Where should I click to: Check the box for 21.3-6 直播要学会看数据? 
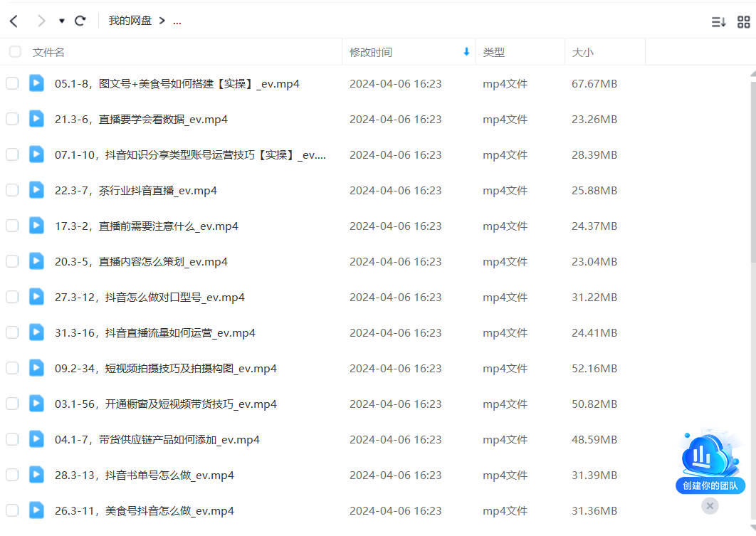point(12,119)
